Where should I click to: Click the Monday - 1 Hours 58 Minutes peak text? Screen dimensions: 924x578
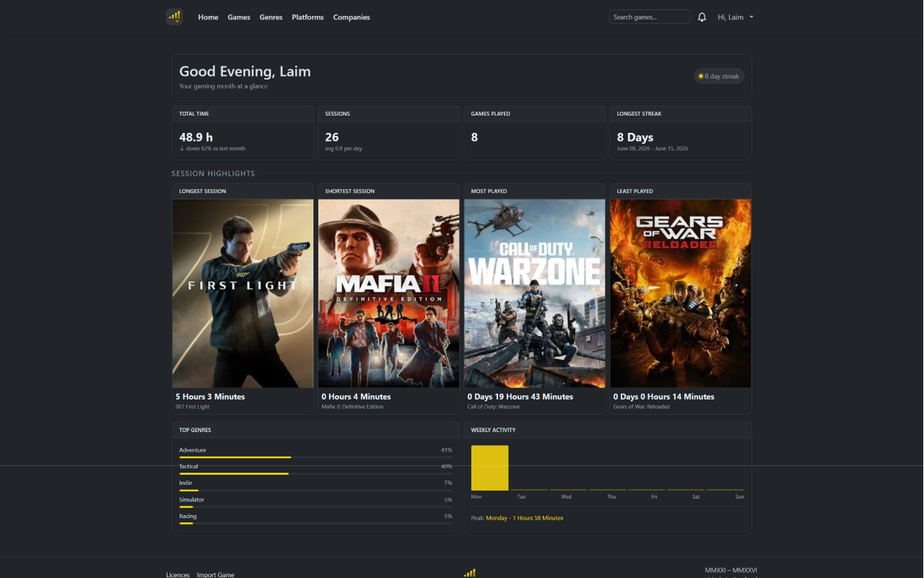coord(525,518)
